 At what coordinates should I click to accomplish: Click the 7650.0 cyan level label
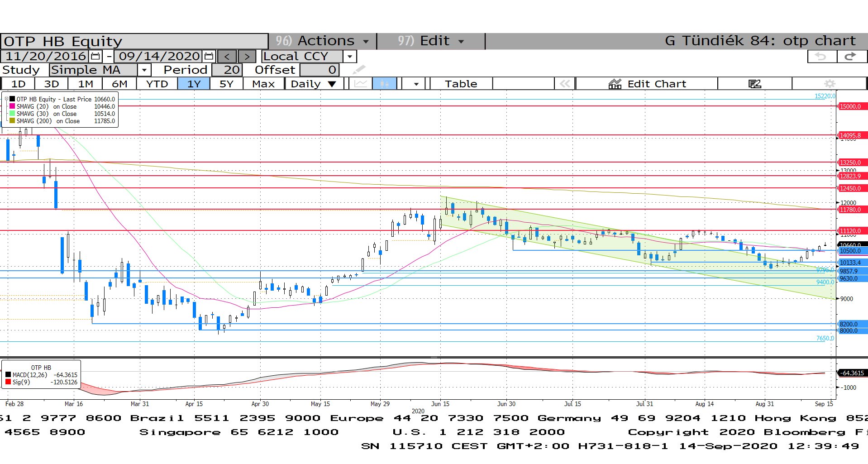point(825,338)
